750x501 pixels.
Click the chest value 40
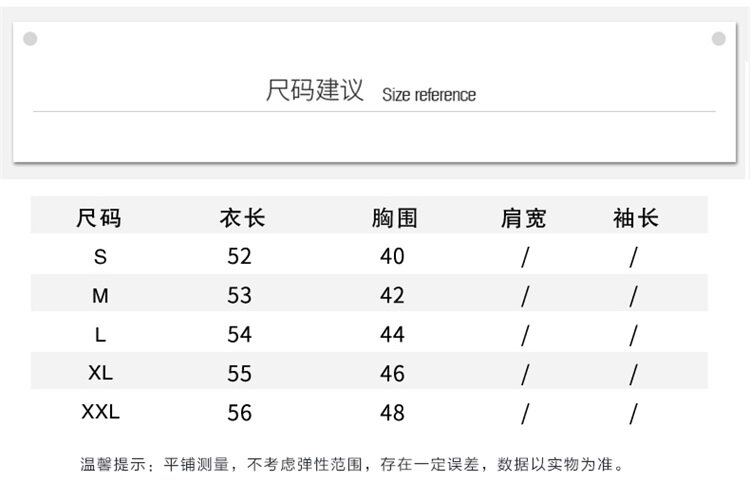click(393, 257)
